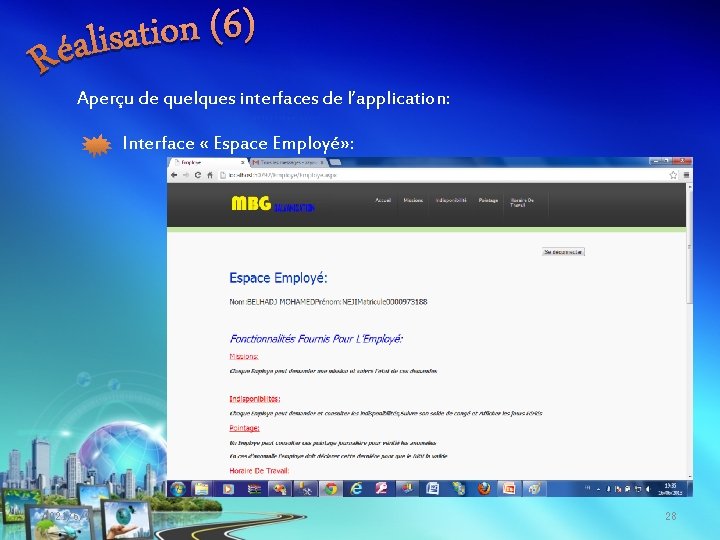The image size is (720, 540).
Task: Switch to the Gmail messages tab
Action: click(287, 163)
